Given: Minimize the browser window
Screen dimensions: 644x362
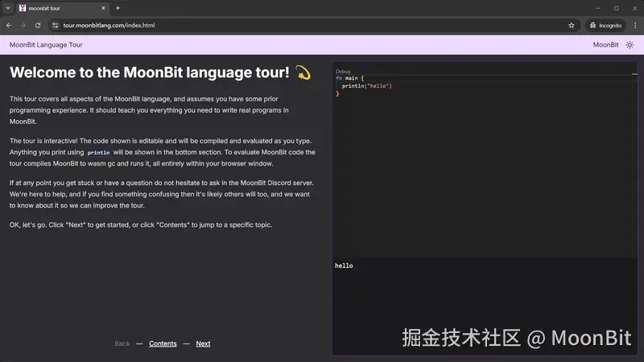Looking at the screenshot, I should (597, 8).
